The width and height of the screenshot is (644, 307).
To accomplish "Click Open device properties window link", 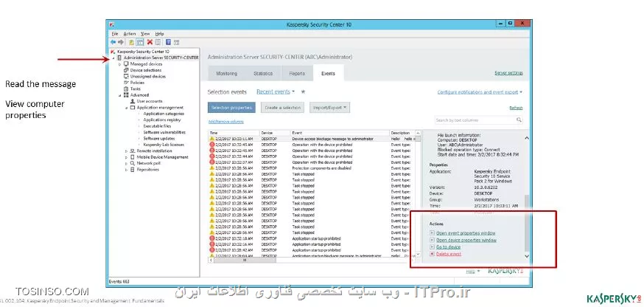I will (x=466, y=241).
